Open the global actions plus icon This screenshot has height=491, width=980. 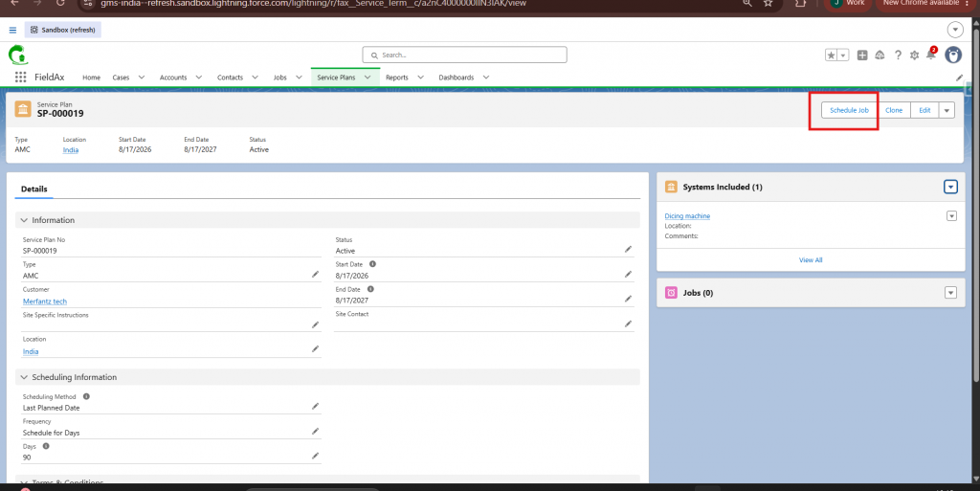862,55
